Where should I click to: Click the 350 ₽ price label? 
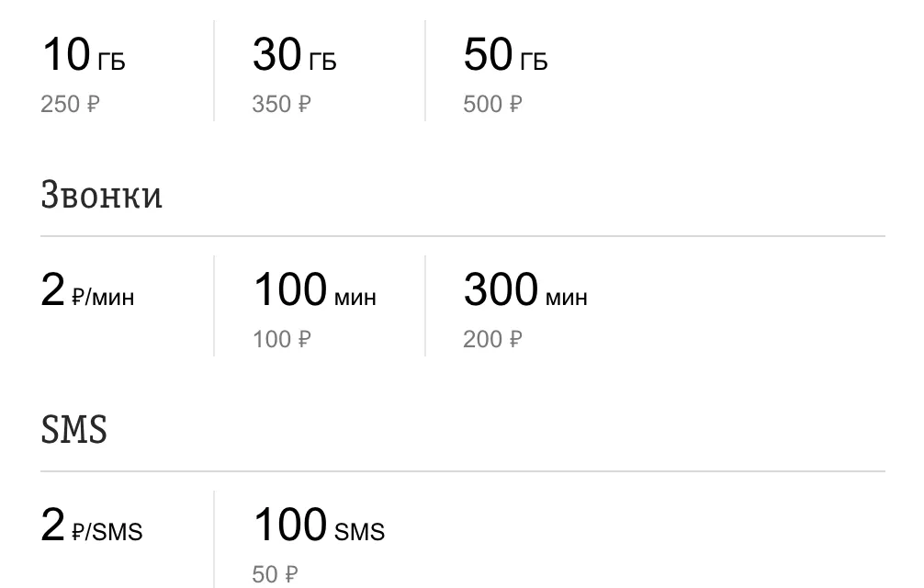pyautogui.click(x=281, y=105)
